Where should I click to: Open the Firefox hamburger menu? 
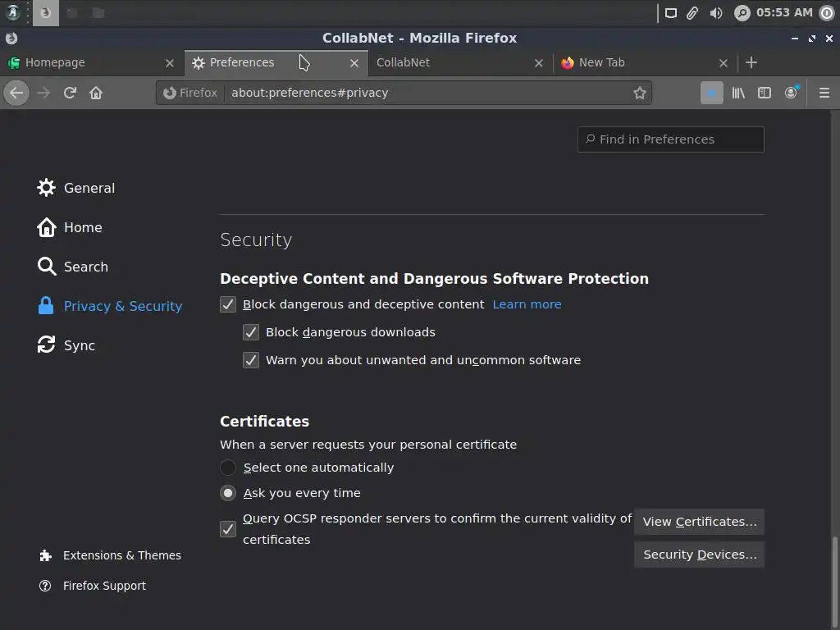point(824,93)
